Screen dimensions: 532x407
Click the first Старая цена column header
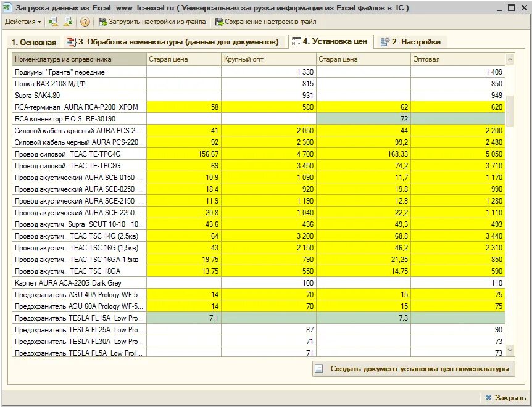[184, 59]
